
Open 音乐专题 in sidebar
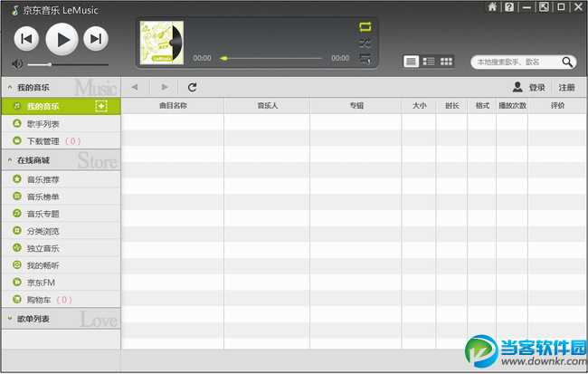click(x=62, y=214)
